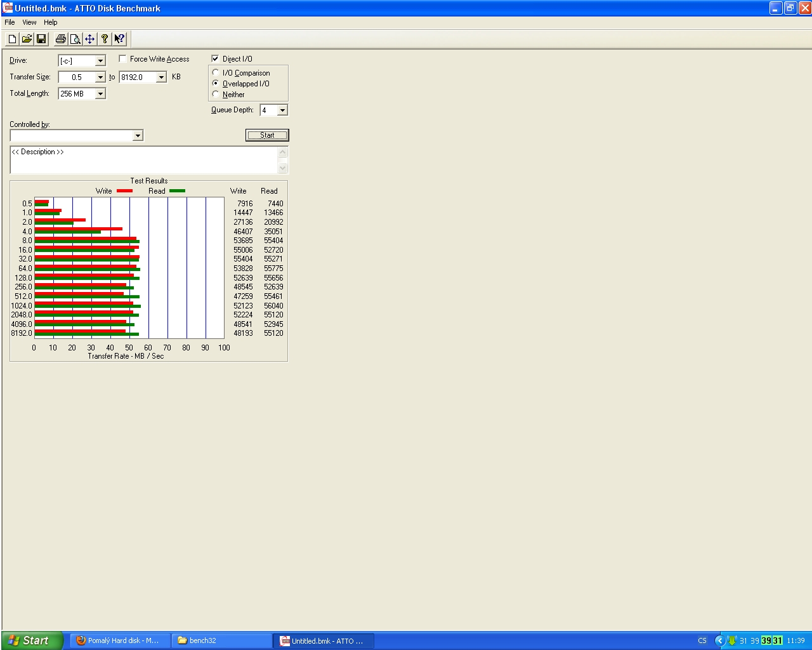Click the Save floppy disk icon
812x650 pixels.
point(41,39)
